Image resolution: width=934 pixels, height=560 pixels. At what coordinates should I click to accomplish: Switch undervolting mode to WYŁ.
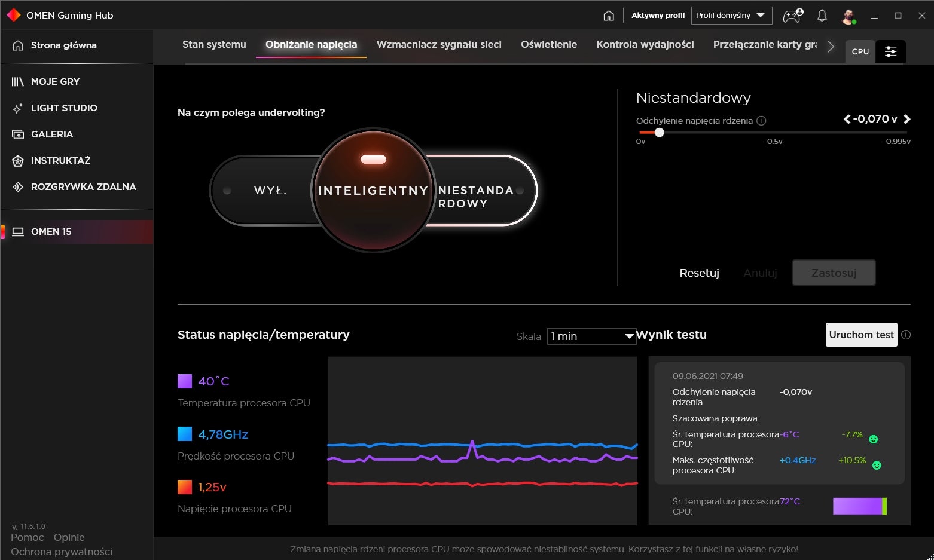(270, 191)
